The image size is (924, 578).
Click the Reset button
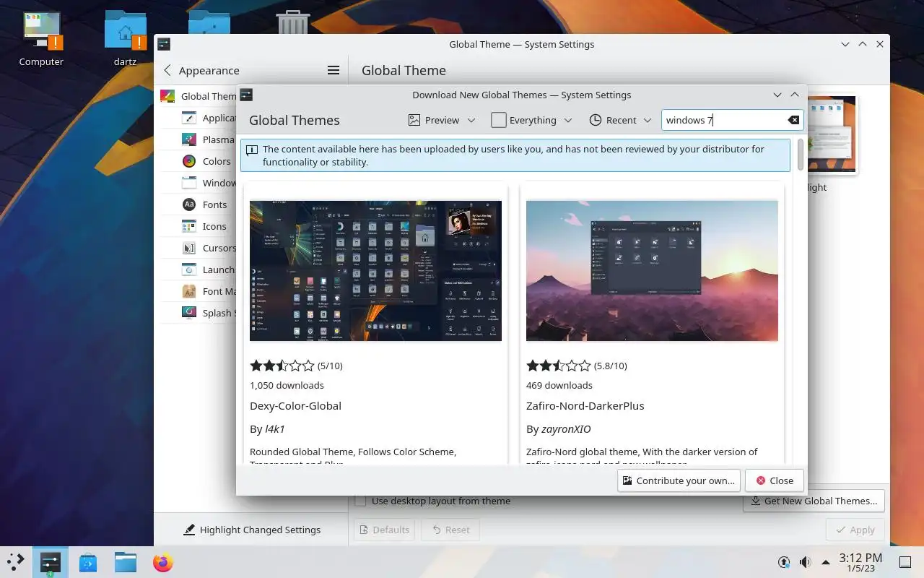click(450, 530)
